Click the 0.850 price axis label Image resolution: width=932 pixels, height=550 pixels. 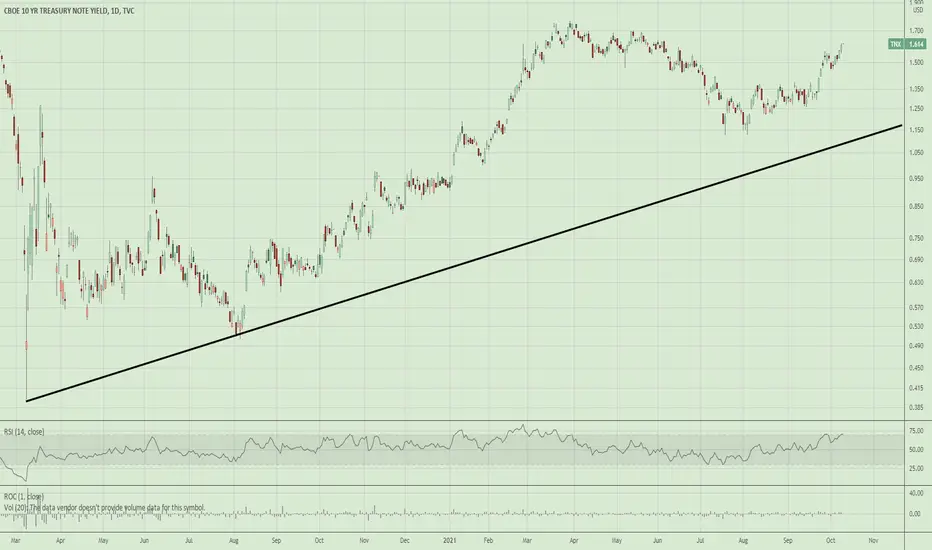(x=916, y=207)
